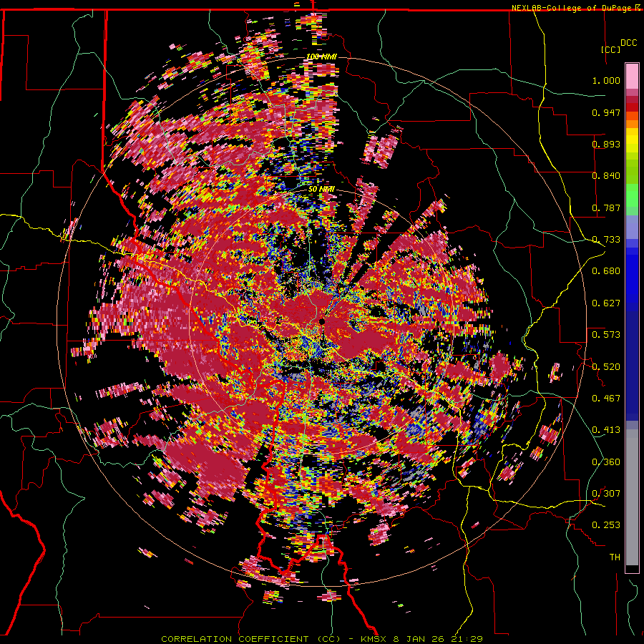This screenshot has height=644, width=644.
Task: Click the yellow band on the color bar
Action: pyautogui.click(x=632, y=140)
